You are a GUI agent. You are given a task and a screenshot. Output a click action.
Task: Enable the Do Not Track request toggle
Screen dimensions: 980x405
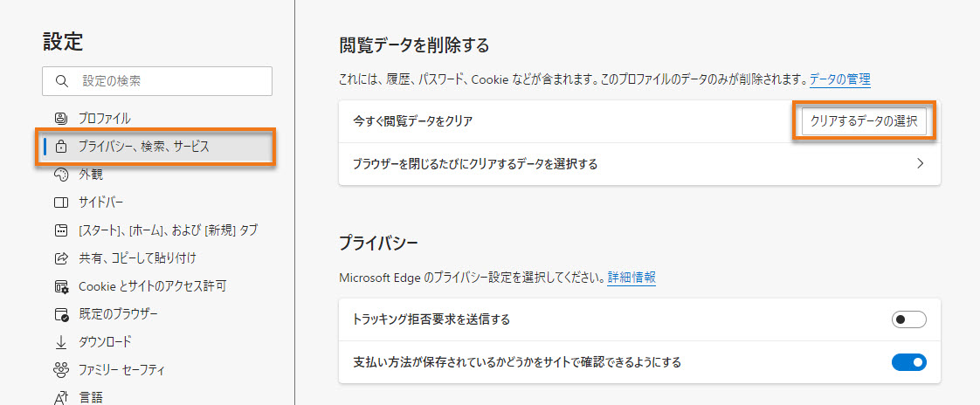tap(908, 319)
